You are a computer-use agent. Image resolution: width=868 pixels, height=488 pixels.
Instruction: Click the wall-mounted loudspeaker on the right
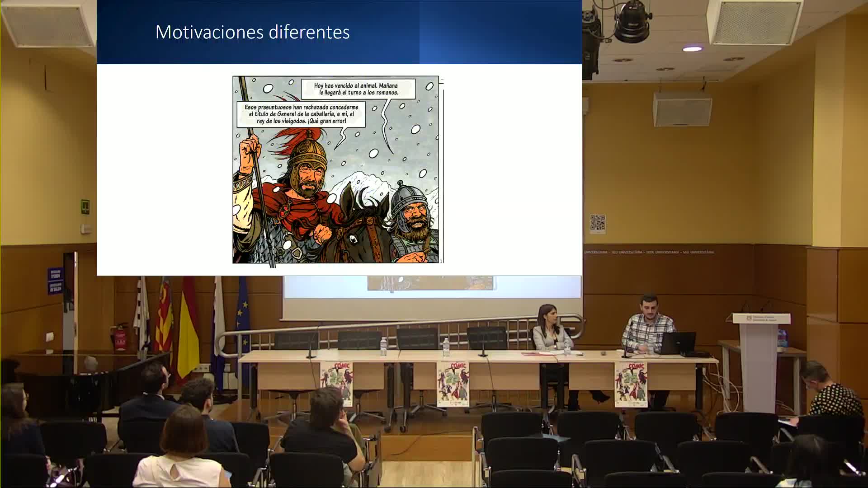click(682, 109)
